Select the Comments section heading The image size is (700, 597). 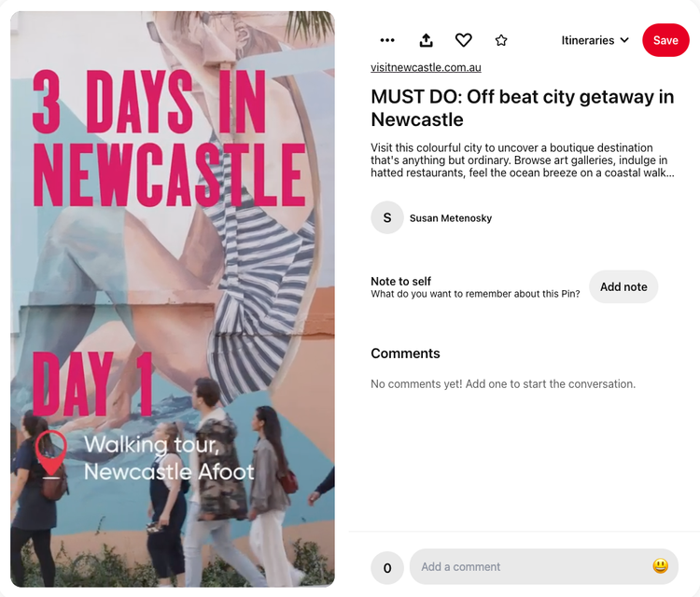click(x=405, y=354)
